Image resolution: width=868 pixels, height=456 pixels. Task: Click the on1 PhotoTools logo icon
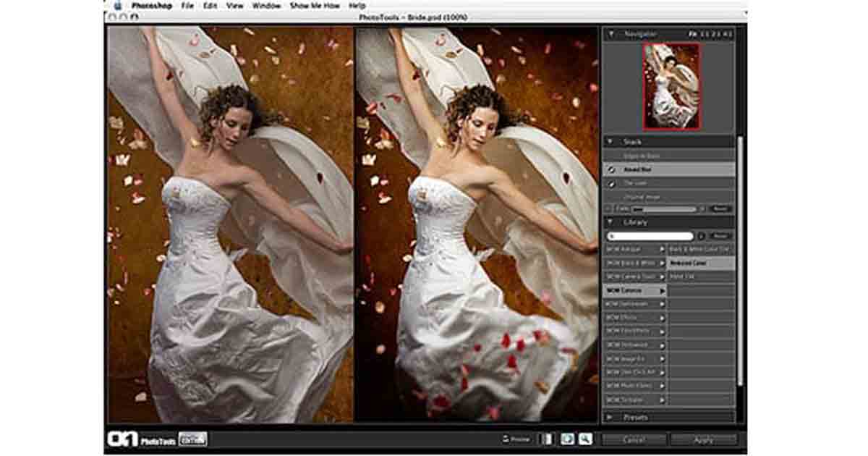[x=122, y=439]
